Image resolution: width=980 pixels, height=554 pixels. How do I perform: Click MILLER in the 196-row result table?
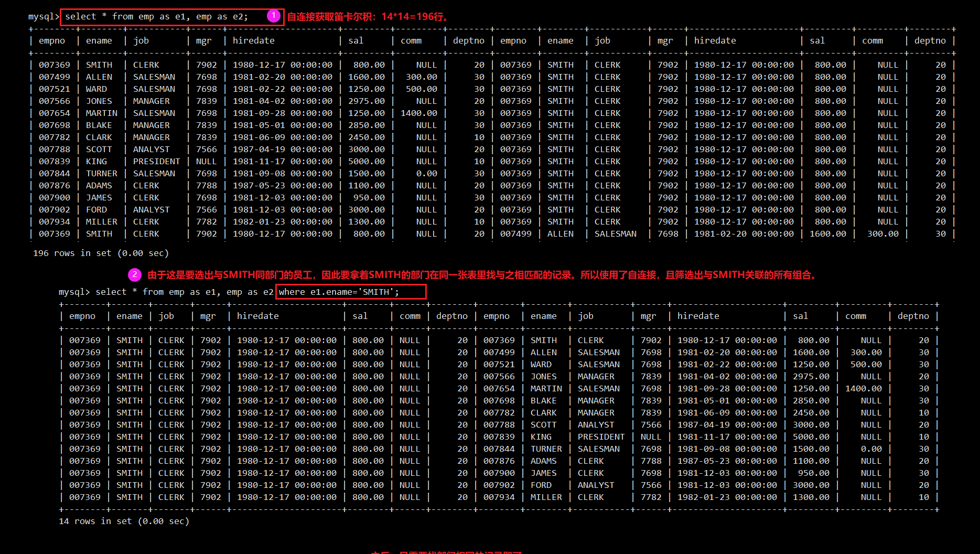pos(102,221)
